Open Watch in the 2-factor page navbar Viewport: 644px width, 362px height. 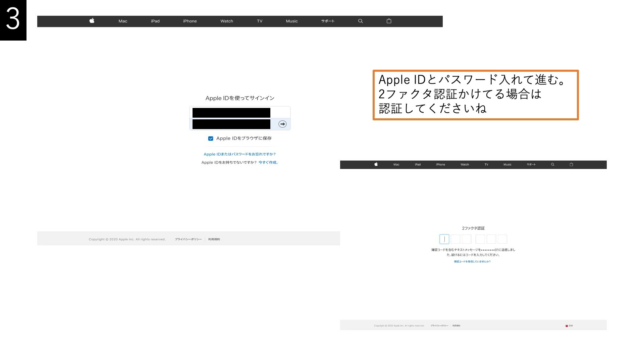point(465,165)
